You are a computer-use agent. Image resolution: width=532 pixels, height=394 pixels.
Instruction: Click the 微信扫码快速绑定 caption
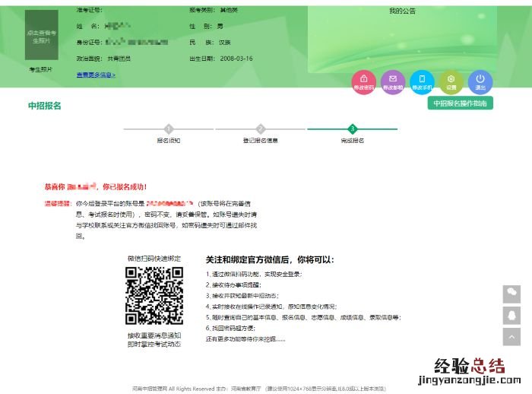point(154,259)
